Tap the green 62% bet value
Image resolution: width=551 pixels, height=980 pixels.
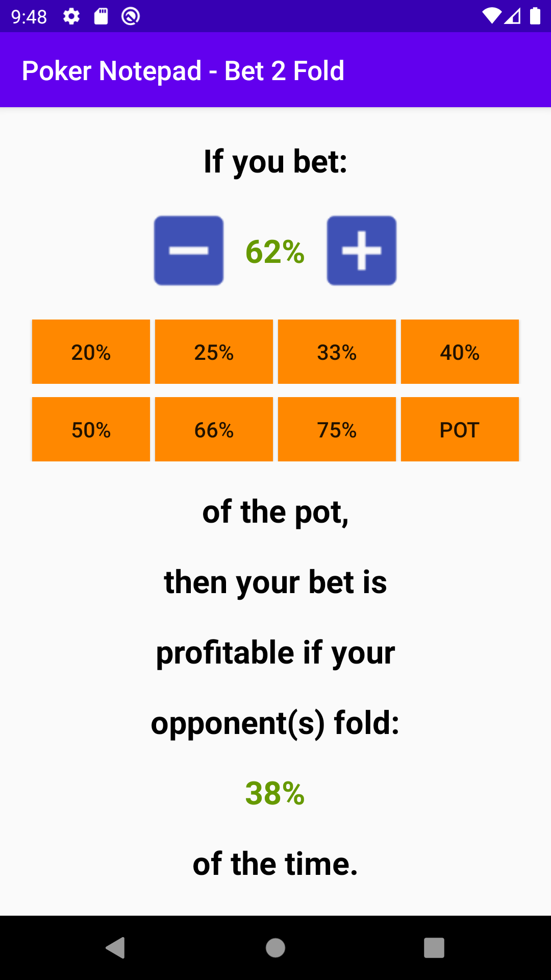pos(275,252)
